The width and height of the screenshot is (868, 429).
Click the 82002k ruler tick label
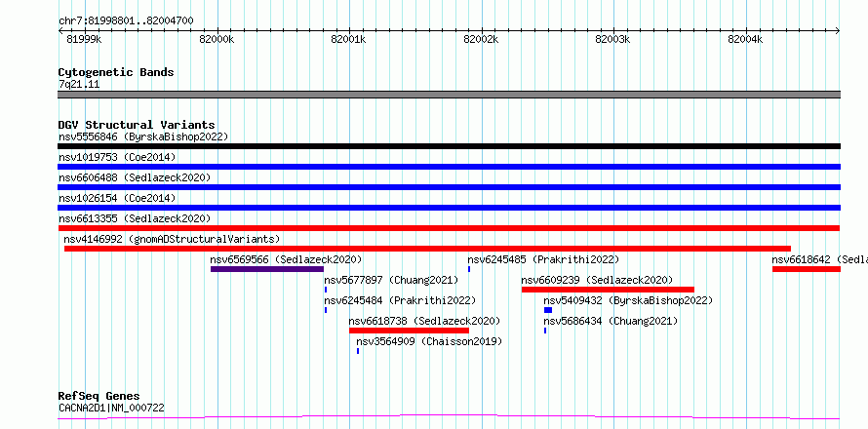pyautogui.click(x=481, y=39)
